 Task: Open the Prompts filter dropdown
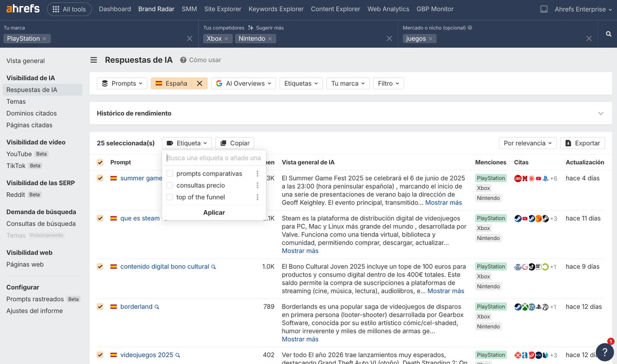(122, 83)
